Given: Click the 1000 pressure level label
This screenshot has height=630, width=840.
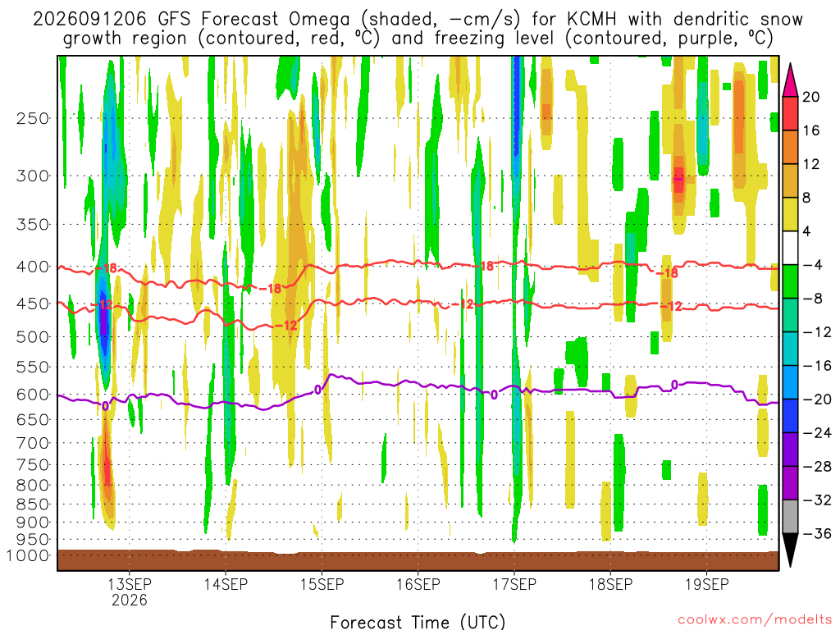Looking at the screenshot, I should [x=29, y=555].
